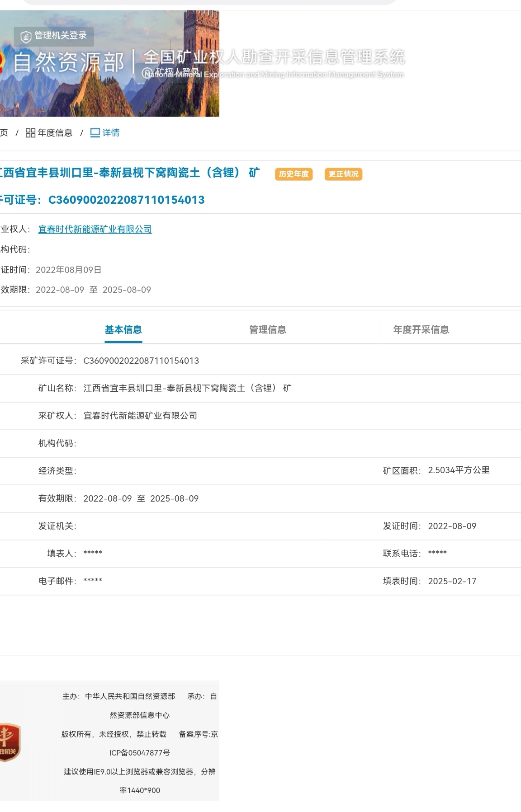The image size is (521, 812).
Task: Click the 采矿许可证号 value in the table
Action: pyautogui.click(x=141, y=361)
